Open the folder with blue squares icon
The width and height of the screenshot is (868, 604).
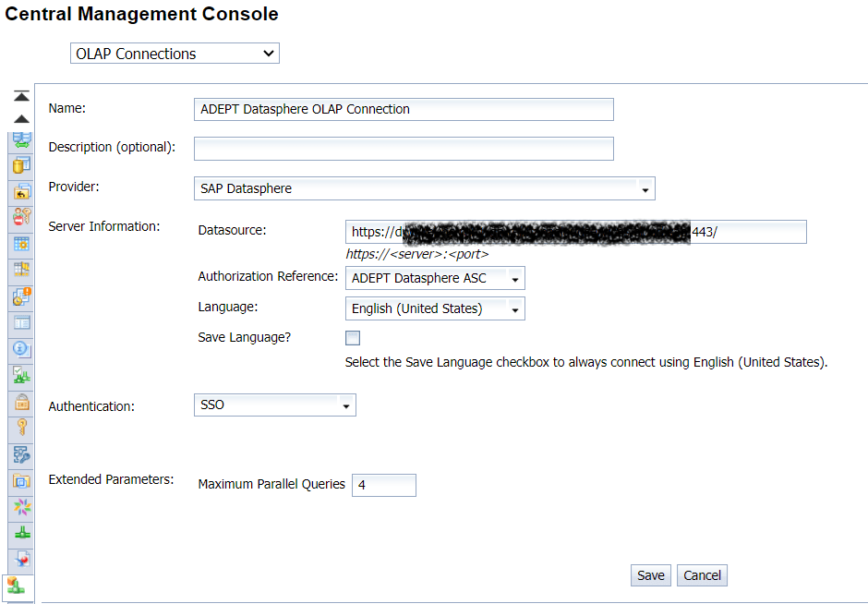pos(21,480)
